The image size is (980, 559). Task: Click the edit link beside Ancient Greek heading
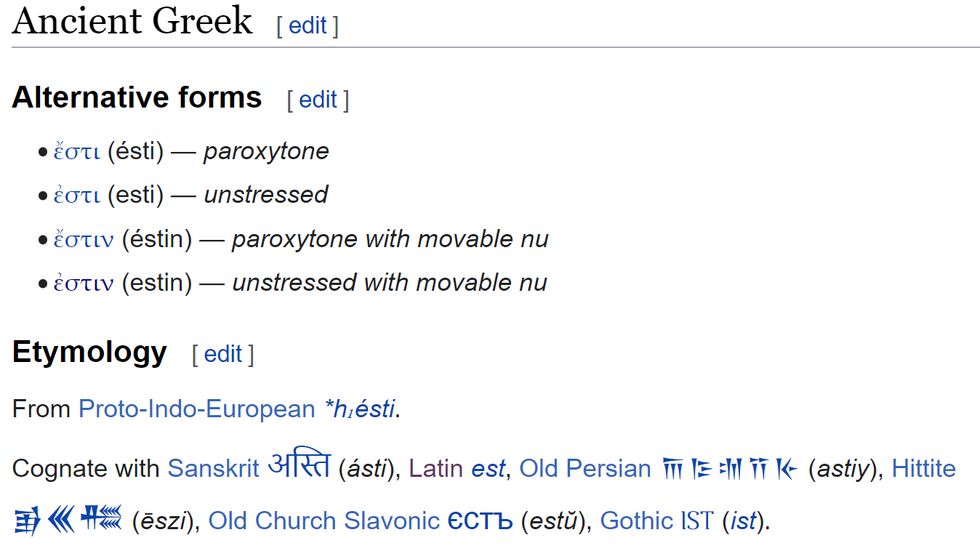(x=308, y=26)
